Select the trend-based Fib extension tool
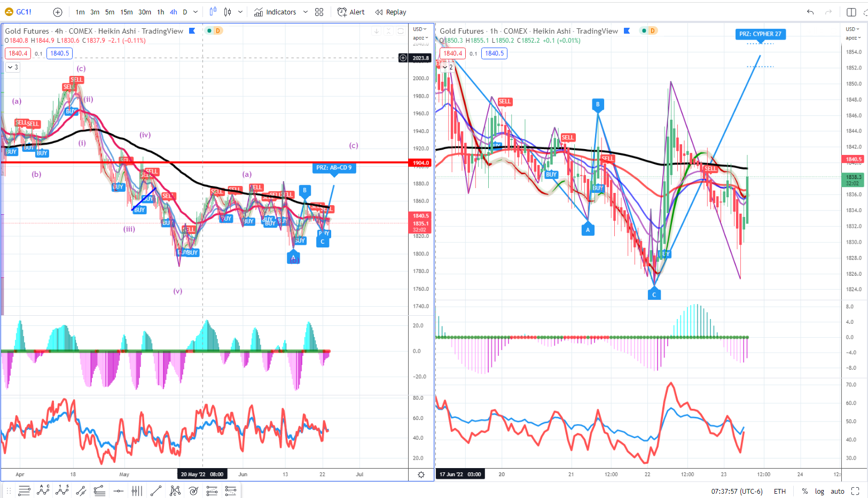Screen dimensions: 868x498 tap(231, 491)
